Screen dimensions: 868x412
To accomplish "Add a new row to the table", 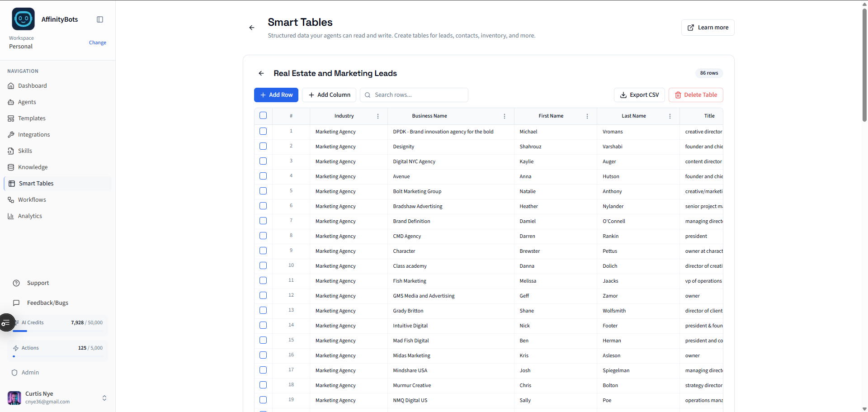I will point(276,95).
